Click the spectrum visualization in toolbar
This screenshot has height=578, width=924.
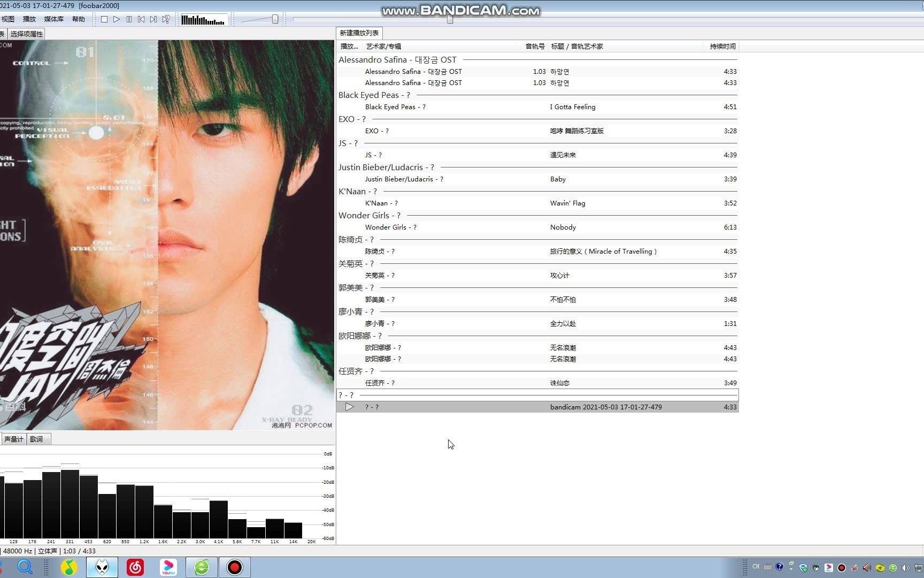tap(203, 20)
